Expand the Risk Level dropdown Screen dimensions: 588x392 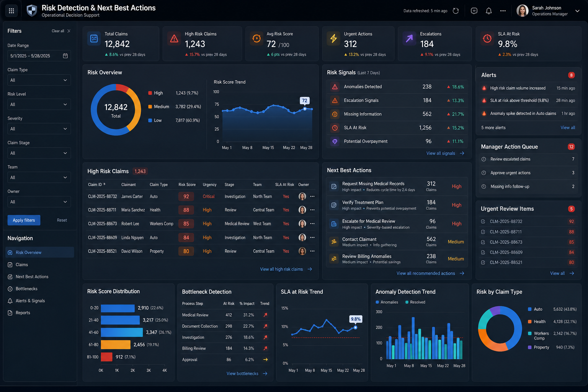[x=39, y=105]
